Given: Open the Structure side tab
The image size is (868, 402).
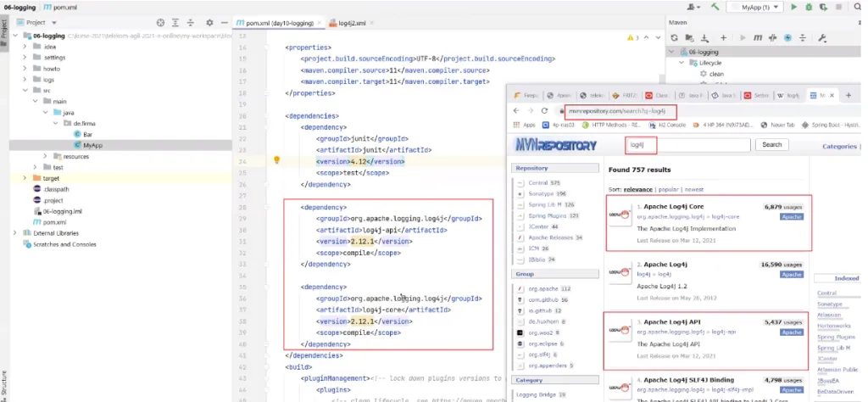Looking at the screenshot, I should coord(4,384).
